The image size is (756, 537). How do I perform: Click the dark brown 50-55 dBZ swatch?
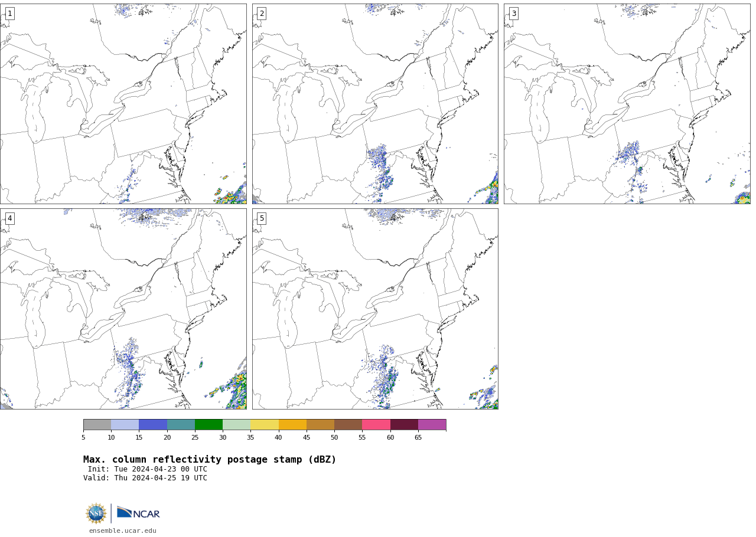(x=348, y=425)
